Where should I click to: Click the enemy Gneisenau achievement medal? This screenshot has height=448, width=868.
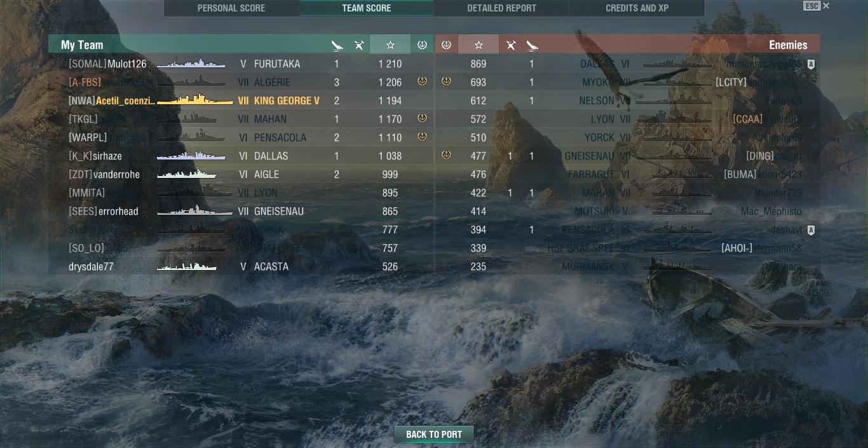click(x=446, y=155)
